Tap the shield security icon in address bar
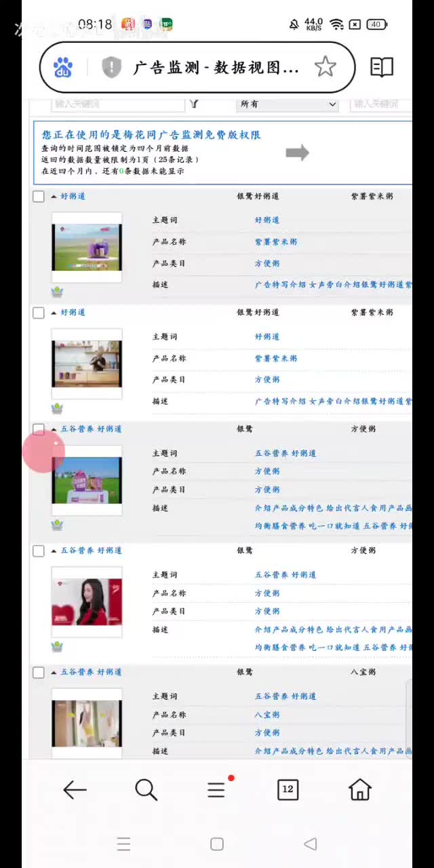Image resolution: width=434 pixels, height=868 pixels. 111,67
